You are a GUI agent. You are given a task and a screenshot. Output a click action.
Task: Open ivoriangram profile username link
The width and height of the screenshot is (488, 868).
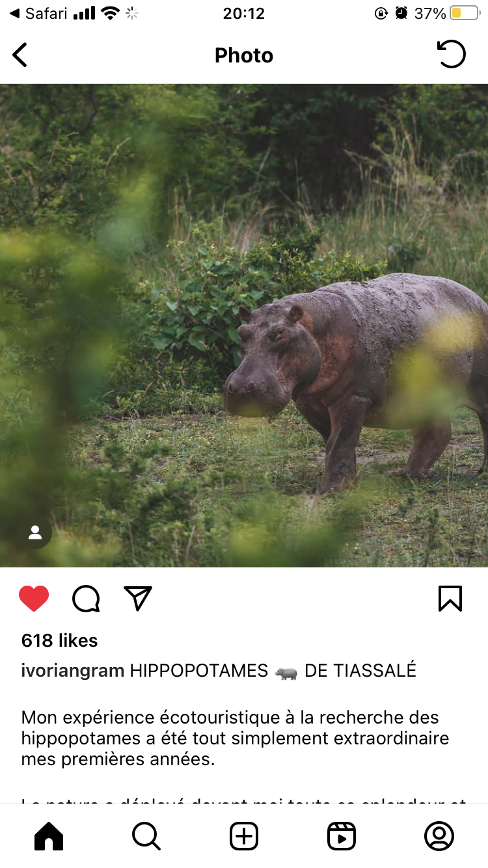click(73, 671)
